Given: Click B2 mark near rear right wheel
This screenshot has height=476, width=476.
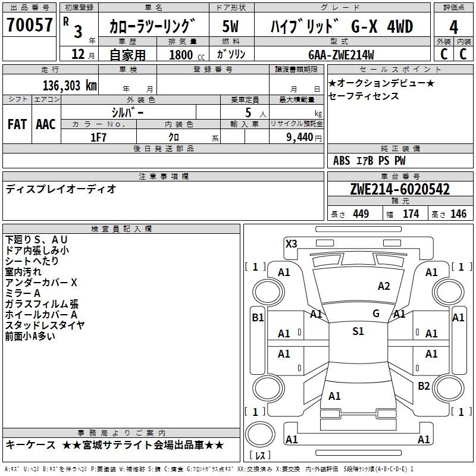Looking at the screenshot, I should tap(424, 386).
